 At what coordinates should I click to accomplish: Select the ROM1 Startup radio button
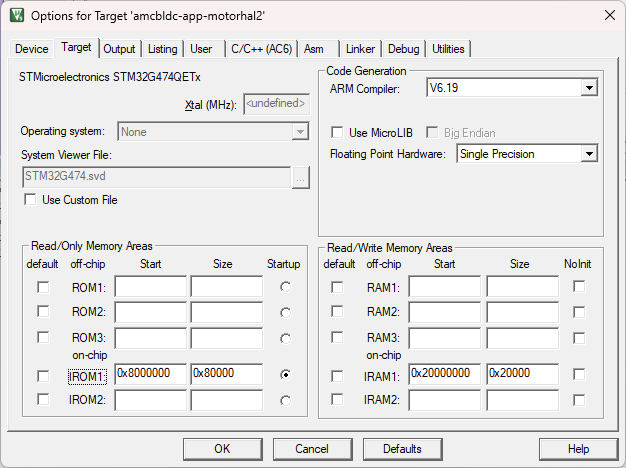285,287
